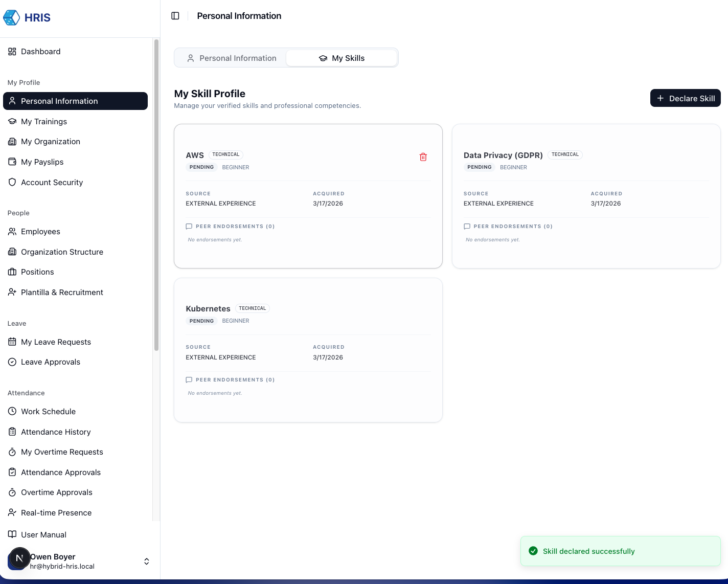Click the HRIS logo icon
Viewport: 728px width, 584px height.
click(x=11, y=17)
